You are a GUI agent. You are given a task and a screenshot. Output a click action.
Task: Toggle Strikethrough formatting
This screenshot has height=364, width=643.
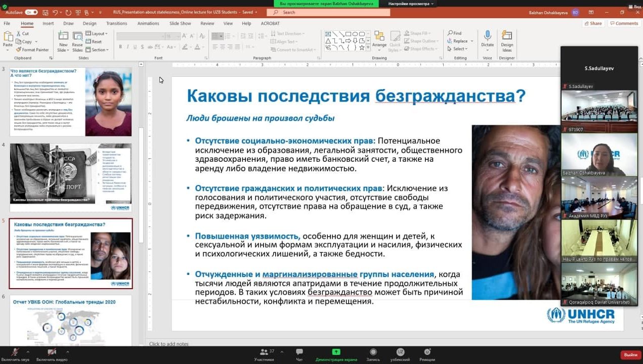click(x=149, y=47)
